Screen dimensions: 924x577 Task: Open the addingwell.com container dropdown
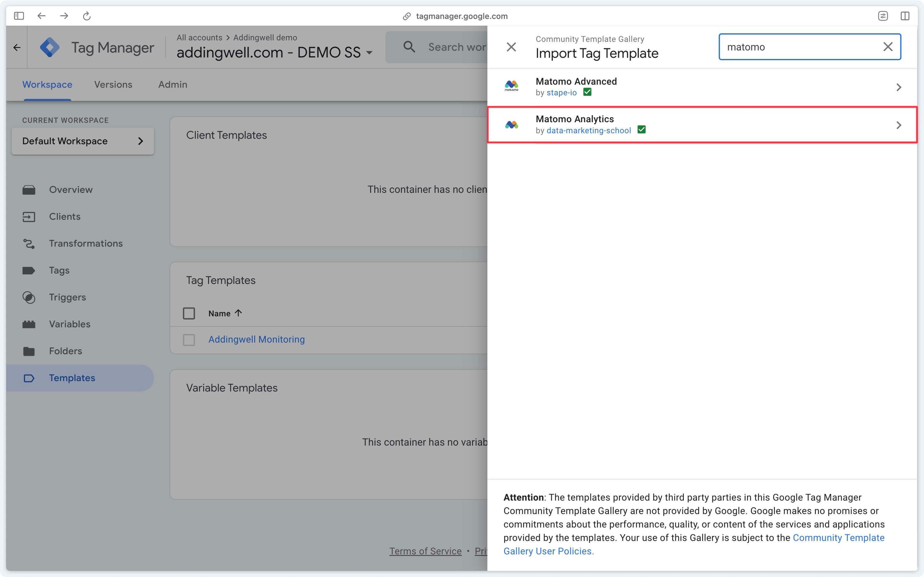[x=369, y=53]
